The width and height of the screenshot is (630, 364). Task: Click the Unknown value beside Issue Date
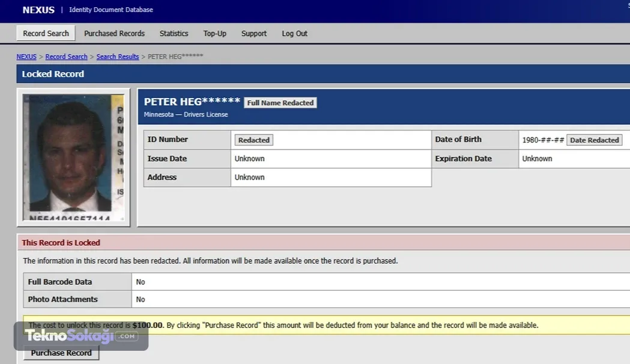click(249, 159)
